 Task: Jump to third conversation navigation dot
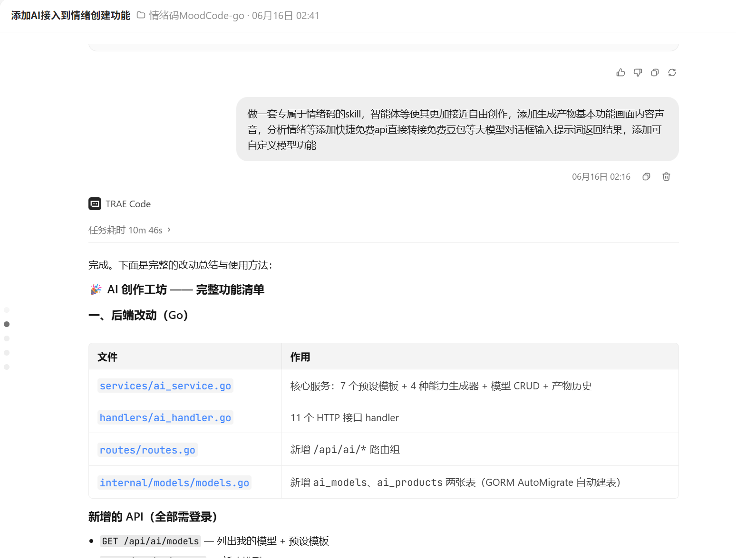pyautogui.click(x=7, y=338)
